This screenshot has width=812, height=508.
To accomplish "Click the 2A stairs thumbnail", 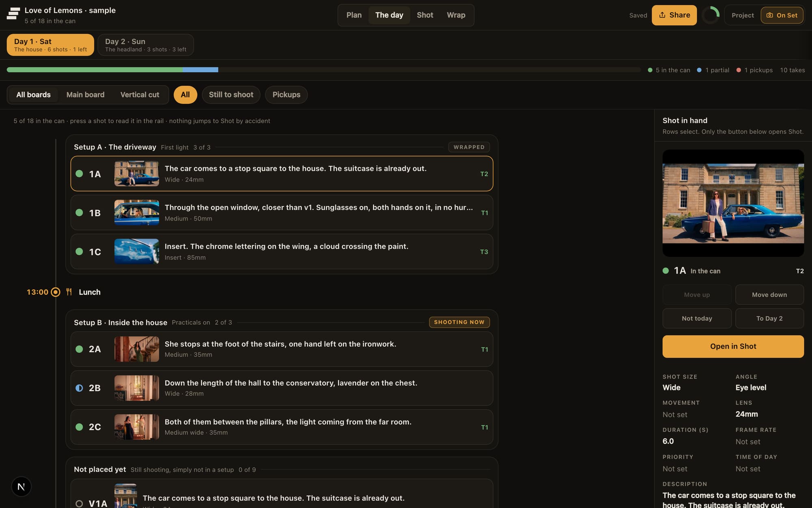I will click(136, 349).
